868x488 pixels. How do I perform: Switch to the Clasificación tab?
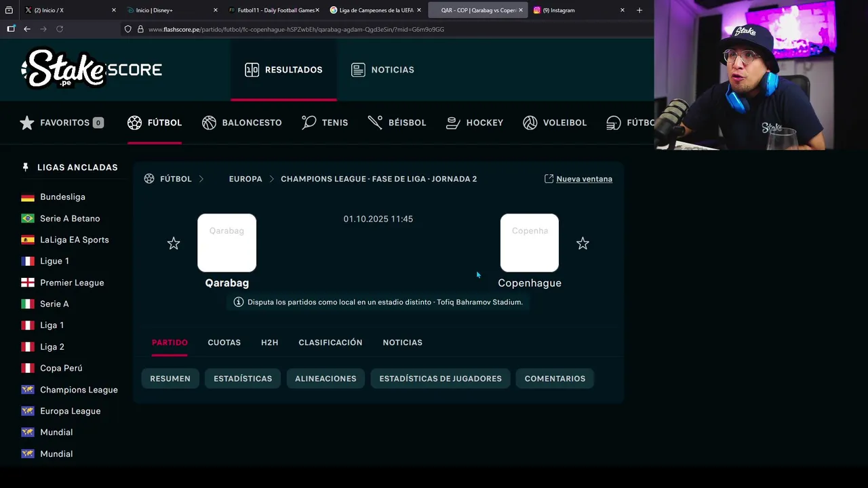[x=330, y=342]
